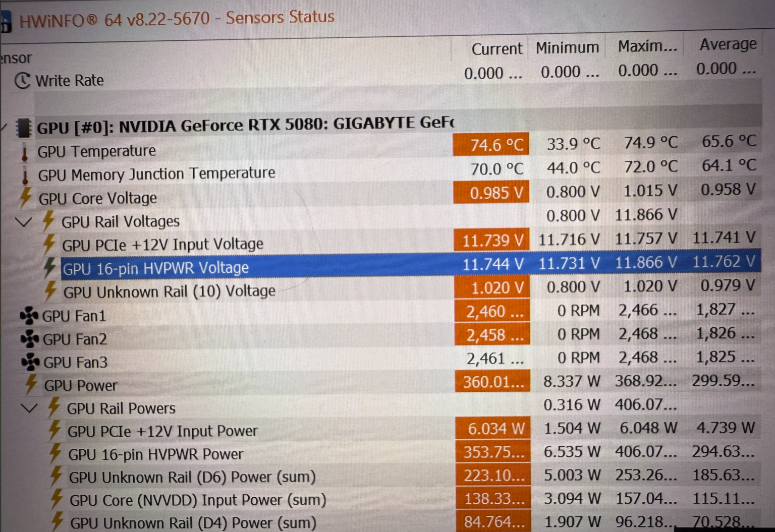Viewport: 775px width, 532px height.
Task: Select the highlighted GPU 16-pin HVPWR Voltage label
Action: [155, 268]
